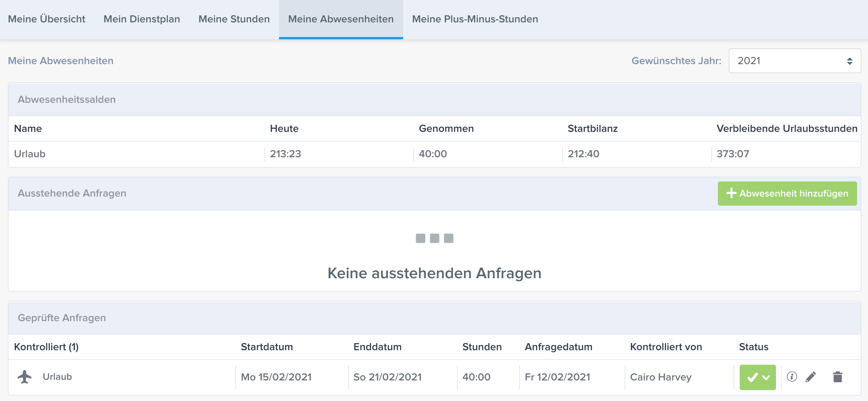The image size is (868, 401).
Task: Open the Gewünschtes Jahr 2021 selector
Action: [x=794, y=61]
